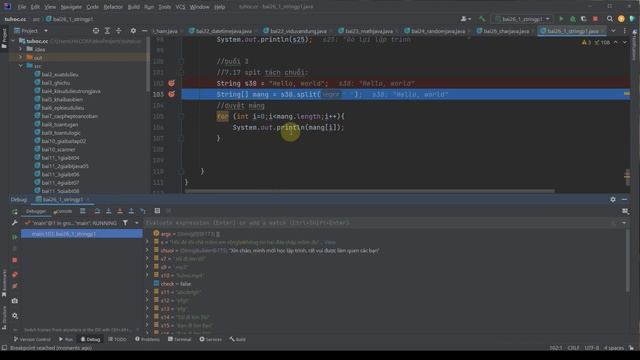Open Services tool window button
This screenshot has width=640, height=360.
210,339
